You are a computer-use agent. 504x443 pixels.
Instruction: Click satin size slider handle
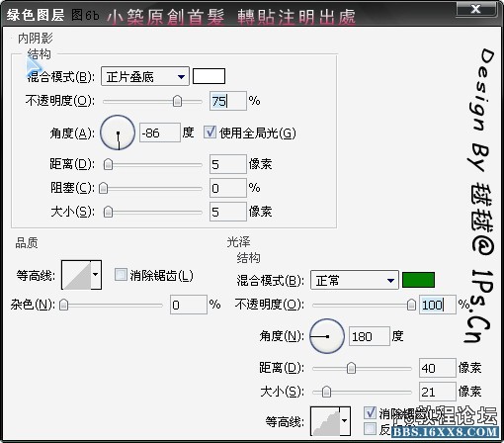pos(326,392)
